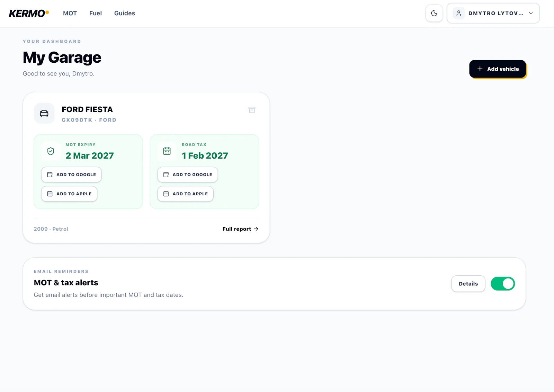This screenshot has height=392, width=554.
Task: Go to the Fuel page
Action: pyautogui.click(x=96, y=14)
